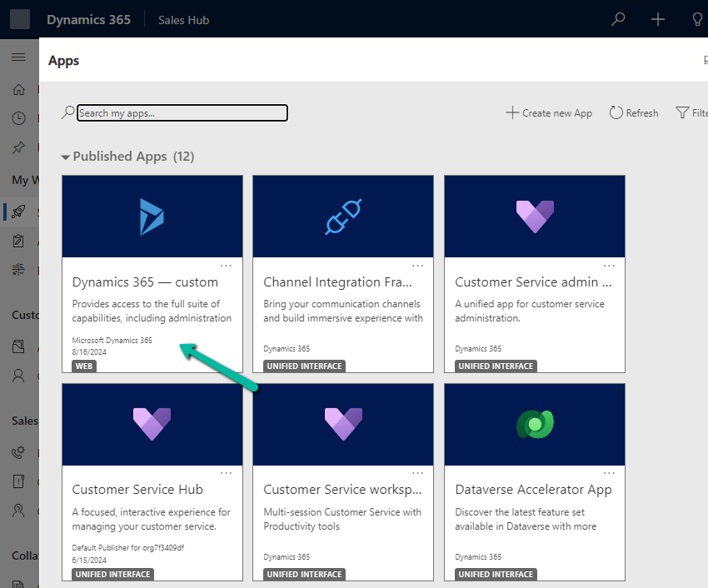Image resolution: width=708 pixels, height=588 pixels.
Task: Click the Sales Hub app name
Action: click(183, 19)
